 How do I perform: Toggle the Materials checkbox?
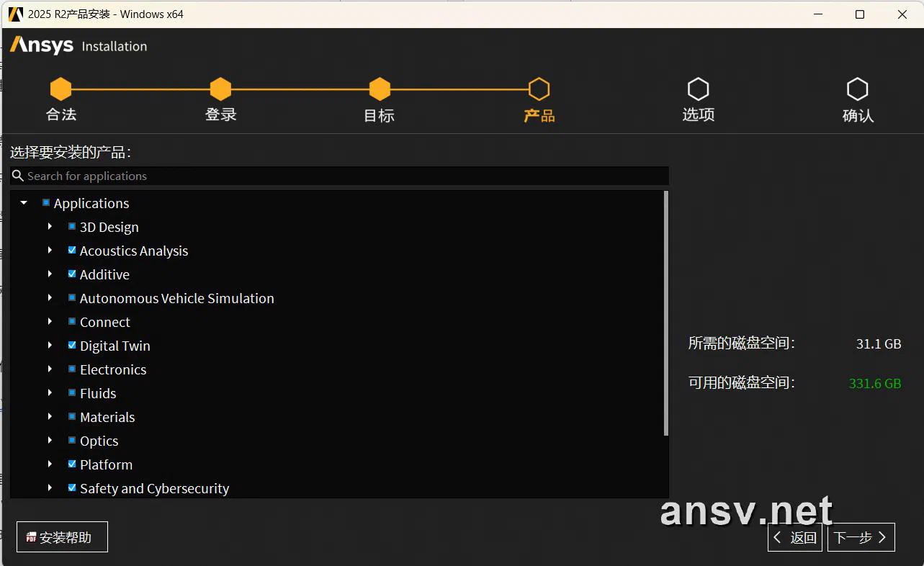click(x=72, y=417)
